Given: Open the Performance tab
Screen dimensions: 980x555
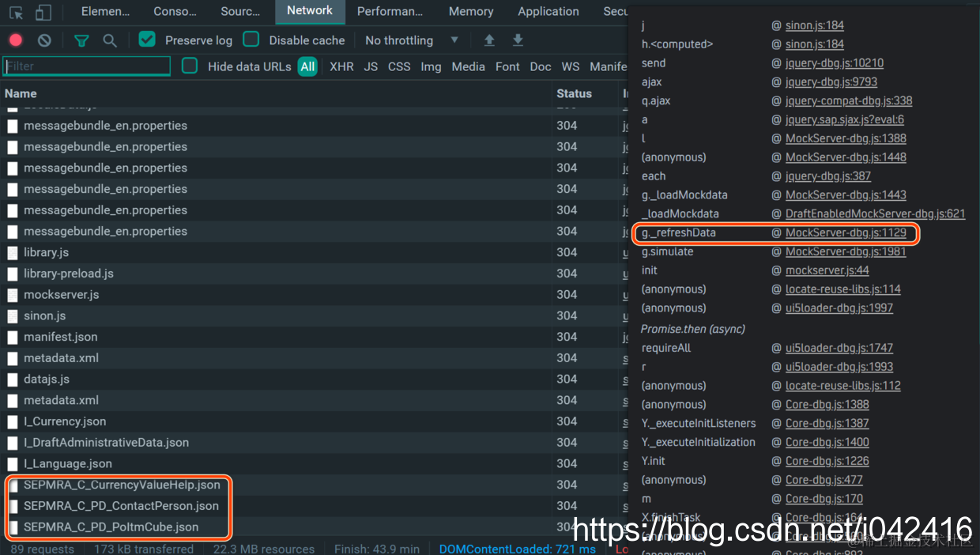Looking at the screenshot, I should point(390,12).
